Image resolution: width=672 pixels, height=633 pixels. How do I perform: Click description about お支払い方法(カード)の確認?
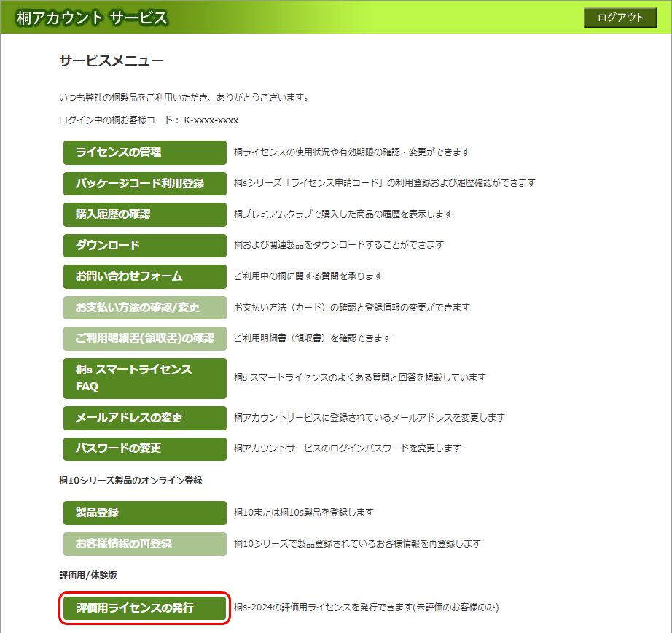352,308
